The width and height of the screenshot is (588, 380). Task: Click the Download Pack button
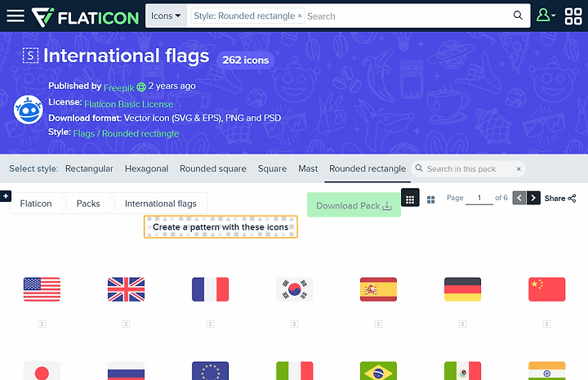(x=354, y=205)
